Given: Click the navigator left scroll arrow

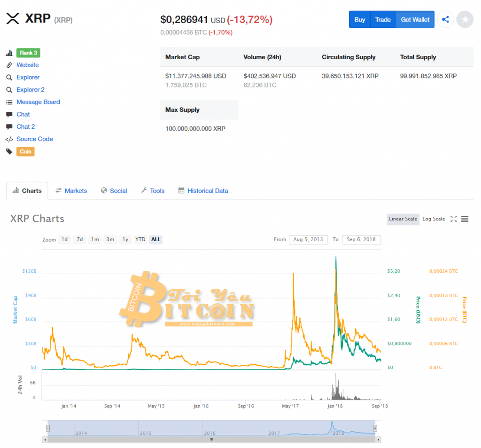Looking at the screenshot, I should pyautogui.click(x=45, y=440).
